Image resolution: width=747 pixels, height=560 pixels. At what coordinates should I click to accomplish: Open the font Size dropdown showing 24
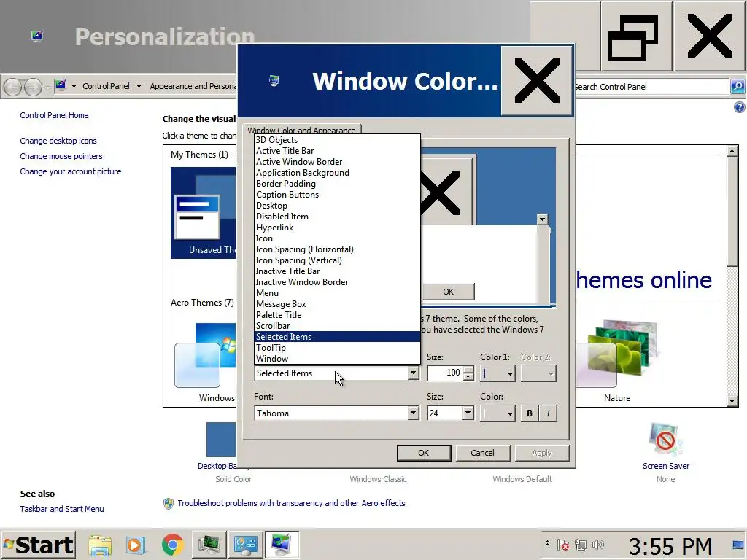[468, 413]
